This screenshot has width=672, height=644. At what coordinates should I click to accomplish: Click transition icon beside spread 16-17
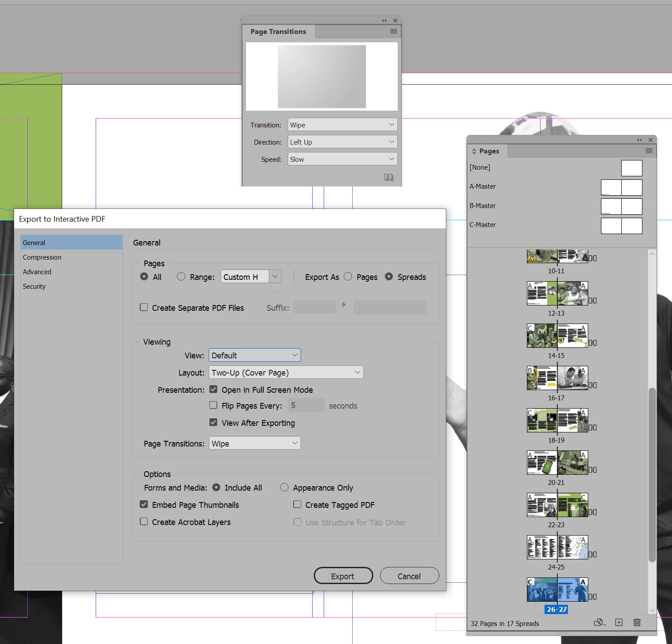click(x=593, y=385)
